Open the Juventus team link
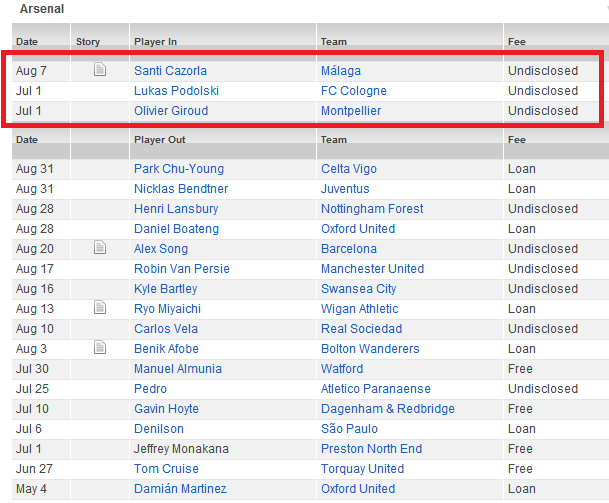 [345, 189]
